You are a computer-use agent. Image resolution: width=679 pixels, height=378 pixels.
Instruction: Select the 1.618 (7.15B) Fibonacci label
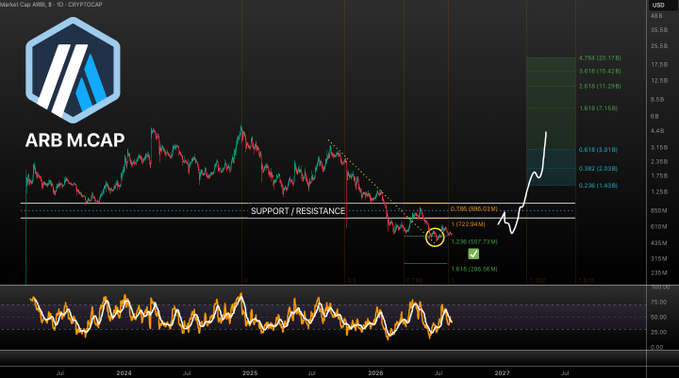(598, 108)
